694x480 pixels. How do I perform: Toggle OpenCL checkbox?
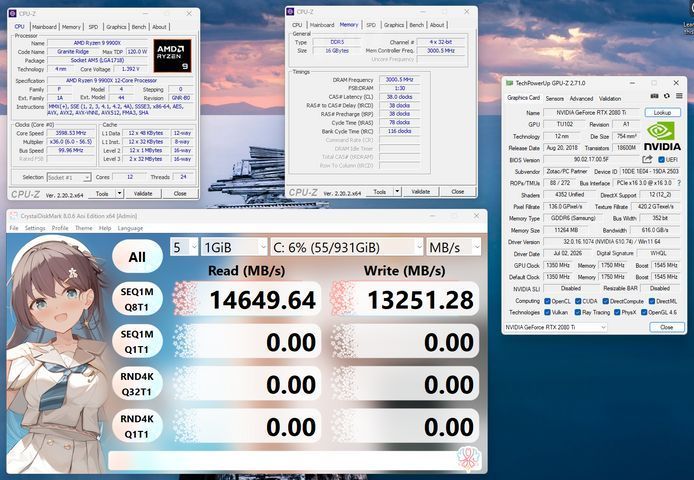click(547, 301)
